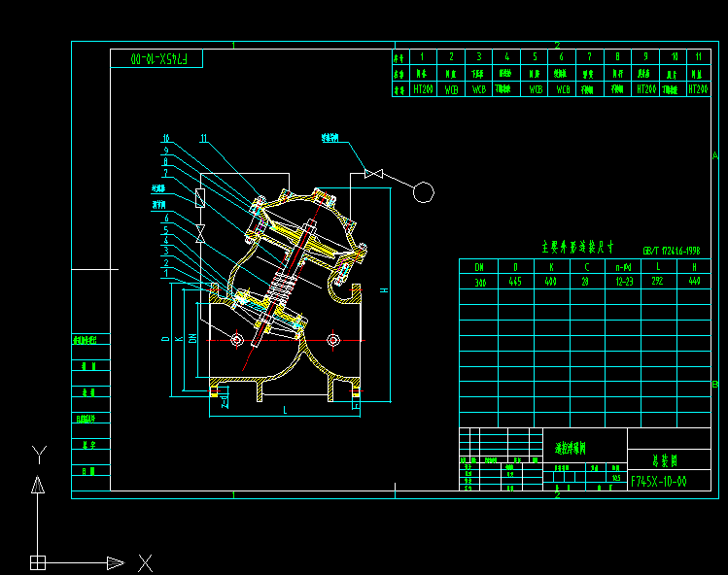Select the WCB material under part 3
Screen dimensions: 728x575
478,89
